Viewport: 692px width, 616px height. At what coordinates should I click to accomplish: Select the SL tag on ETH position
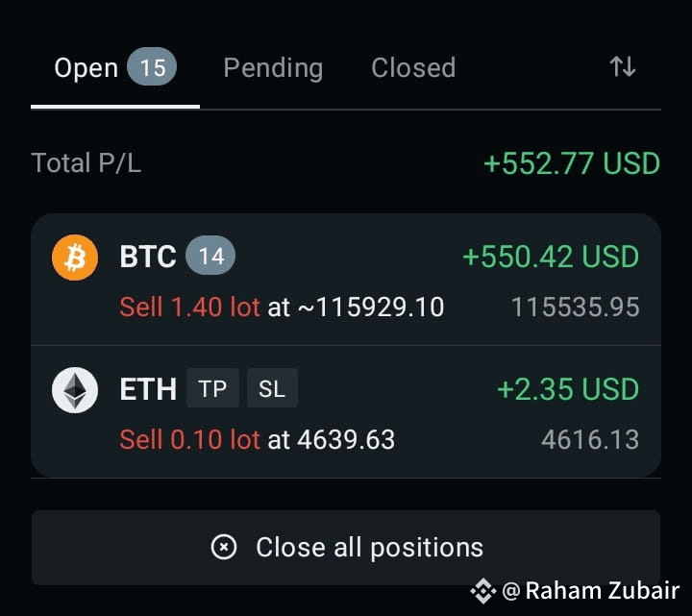coord(272,388)
